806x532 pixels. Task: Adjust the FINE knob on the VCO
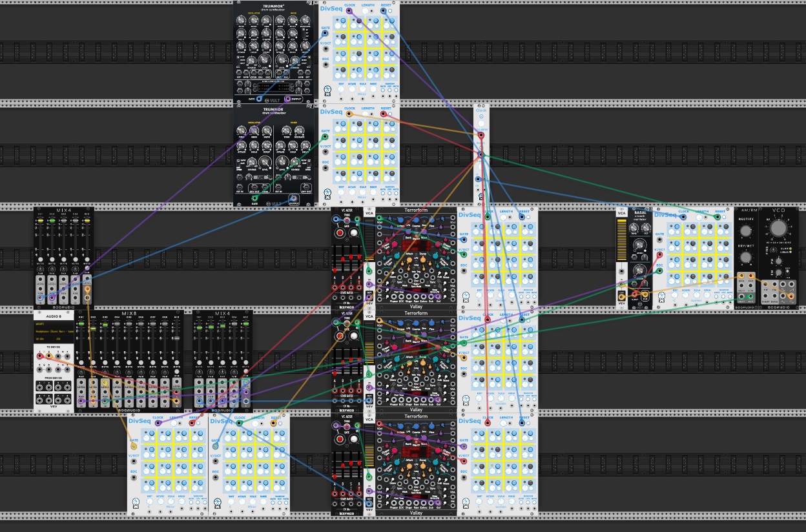(773, 250)
